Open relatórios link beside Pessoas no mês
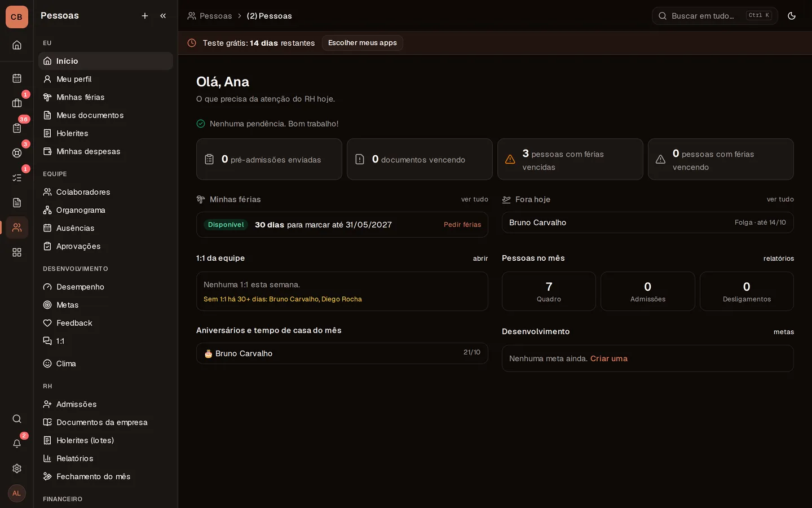 click(x=779, y=259)
